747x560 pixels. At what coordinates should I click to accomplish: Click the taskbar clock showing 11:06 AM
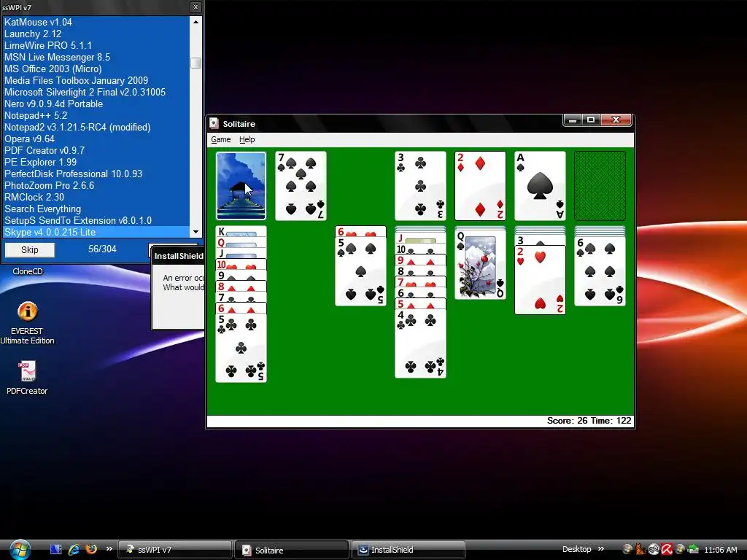pyautogui.click(x=720, y=550)
